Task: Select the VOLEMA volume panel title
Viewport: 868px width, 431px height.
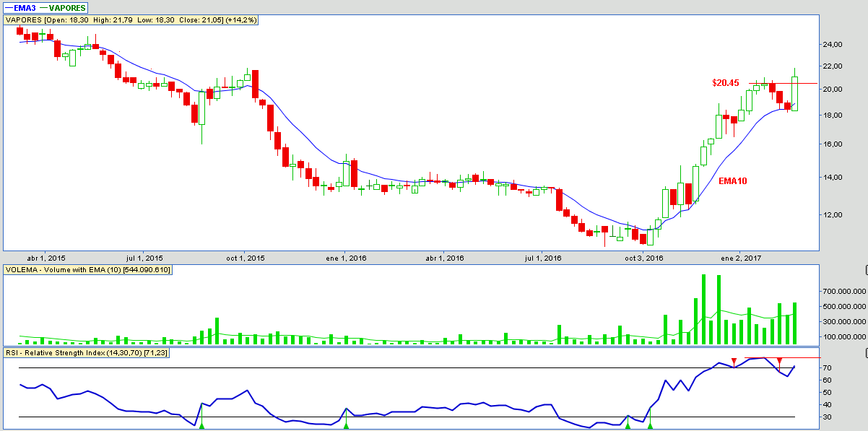Action: (87, 270)
